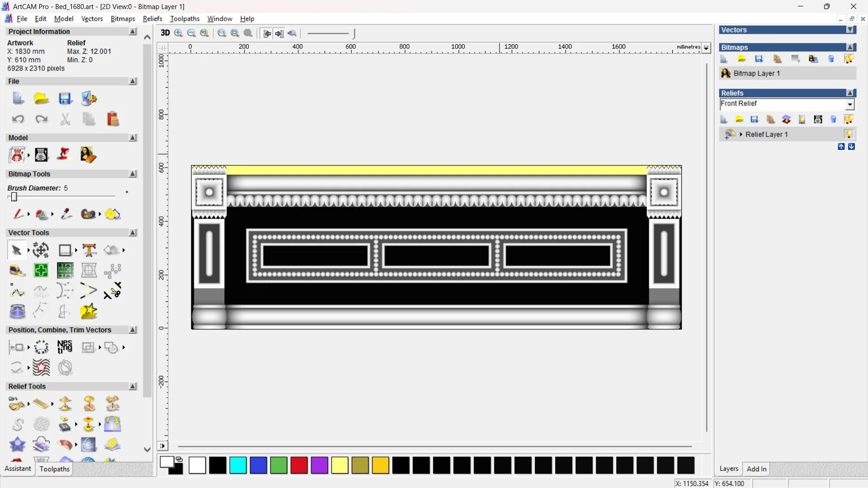Select Bitmap Layer 1 entry
Screen dimensions: 868x488
pyautogui.click(x=756, y=73)
